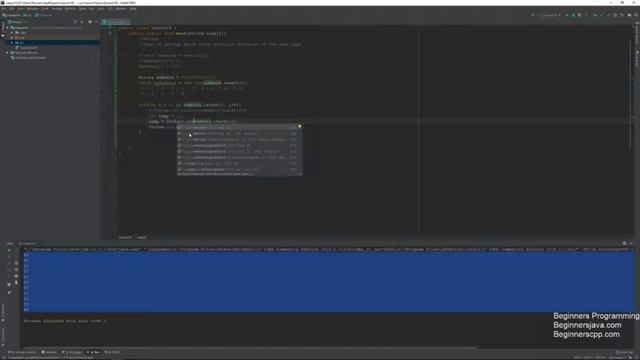
Task: Click the Build project hammer icon
Action: 532,15
